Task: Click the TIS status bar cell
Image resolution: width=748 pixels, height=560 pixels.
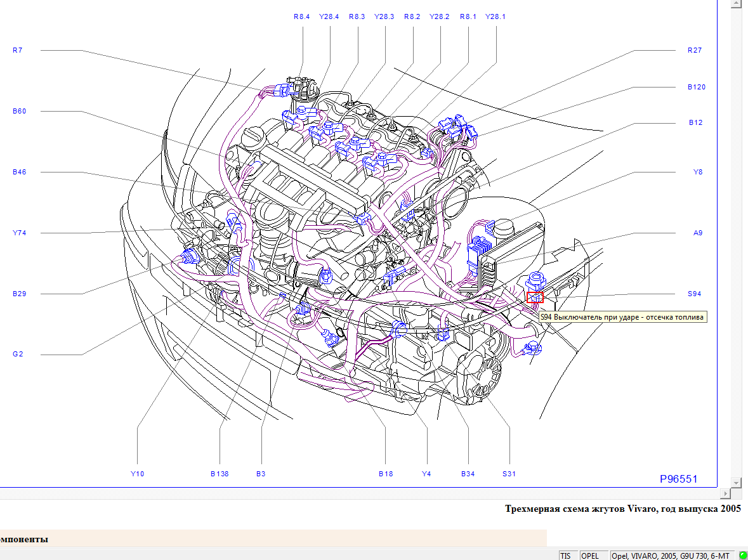Action: pyautogui.click(x=568, y=556)
